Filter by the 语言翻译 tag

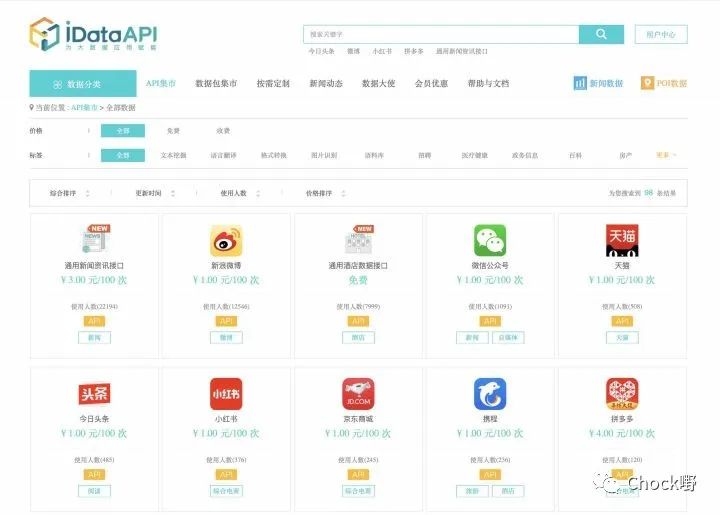click(224, 156)
